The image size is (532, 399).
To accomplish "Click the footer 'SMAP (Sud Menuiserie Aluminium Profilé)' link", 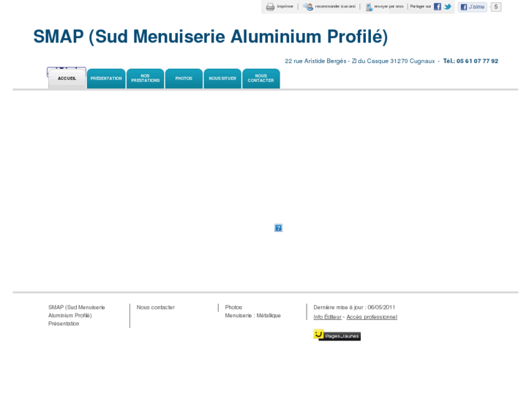I will click(76, 311).
